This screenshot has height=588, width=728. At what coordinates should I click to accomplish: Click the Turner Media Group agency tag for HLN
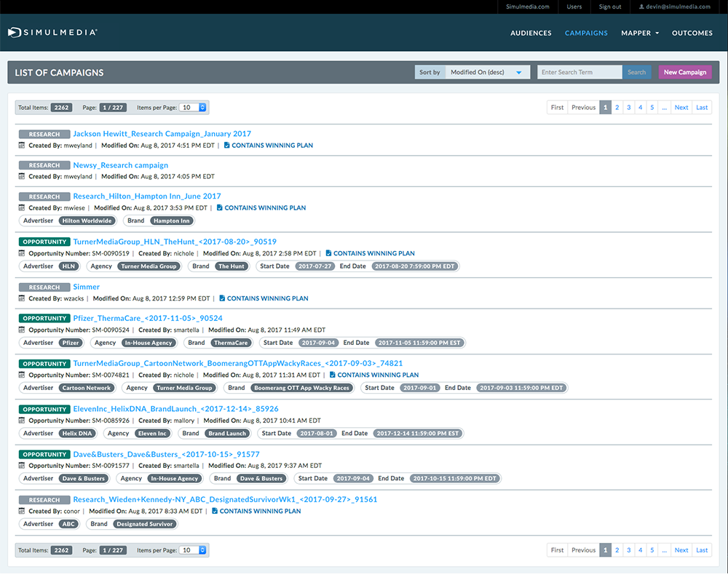(x=149, y=266)
